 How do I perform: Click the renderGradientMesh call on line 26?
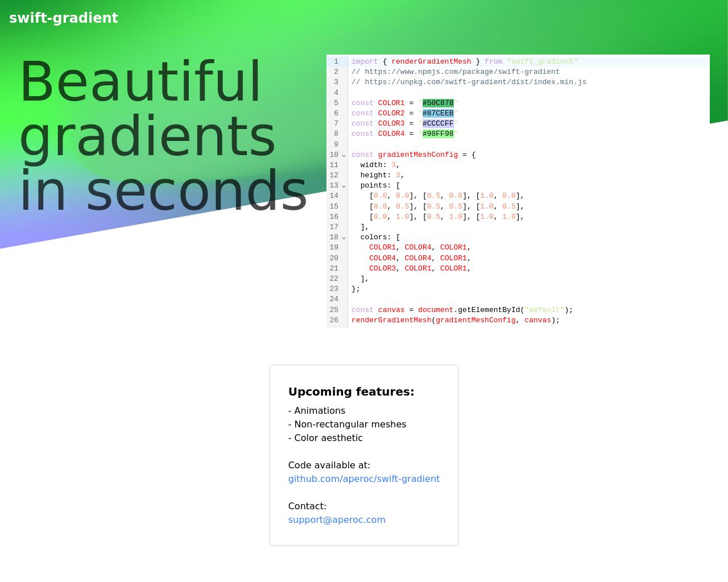pyautogui.click(x=391, y=320)
